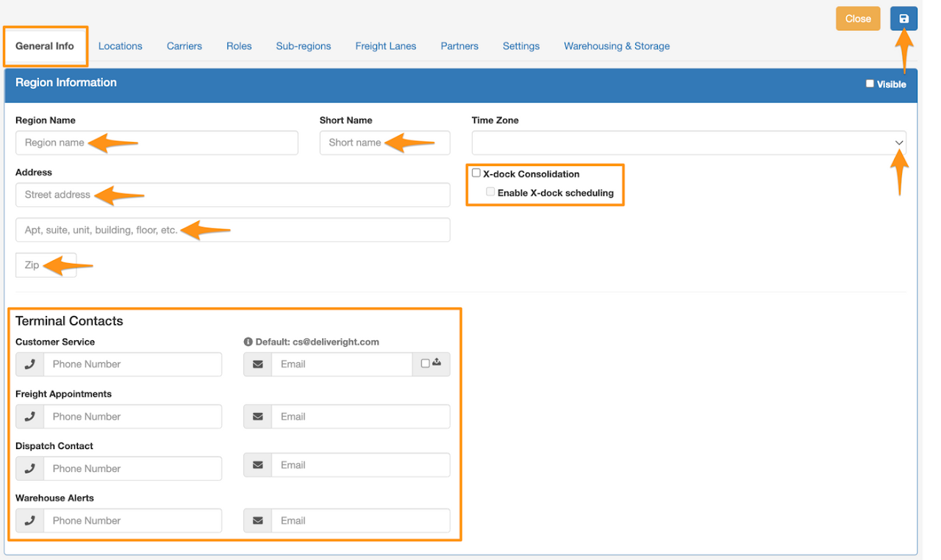Click the Region name input field
This screenshot has width=941, height=560.
157,143
